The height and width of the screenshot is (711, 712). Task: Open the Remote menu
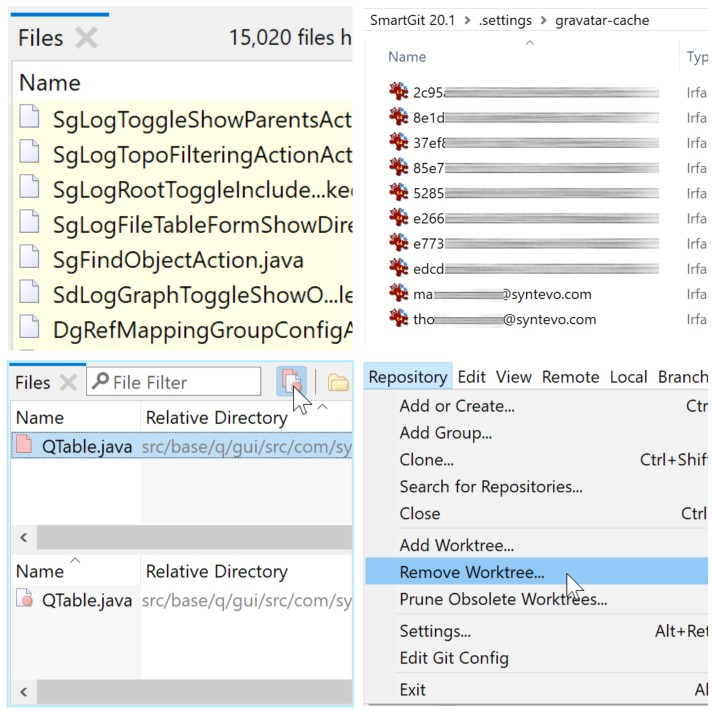point(570,377)
